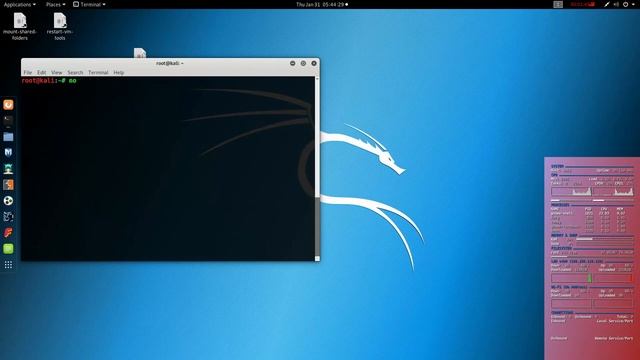Show all applications grid
The image size is (640, 360).
8,265
